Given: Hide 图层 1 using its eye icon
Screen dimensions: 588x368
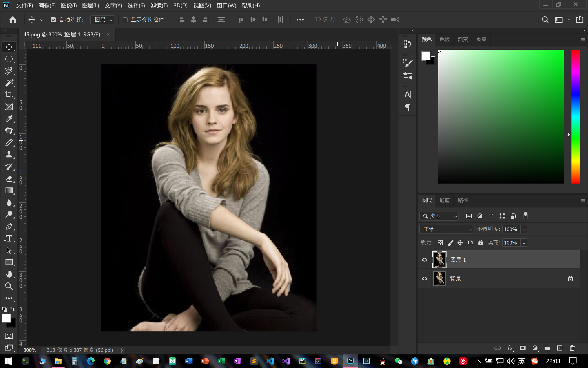Looking at the screenshot, I should tap(424, 260).
